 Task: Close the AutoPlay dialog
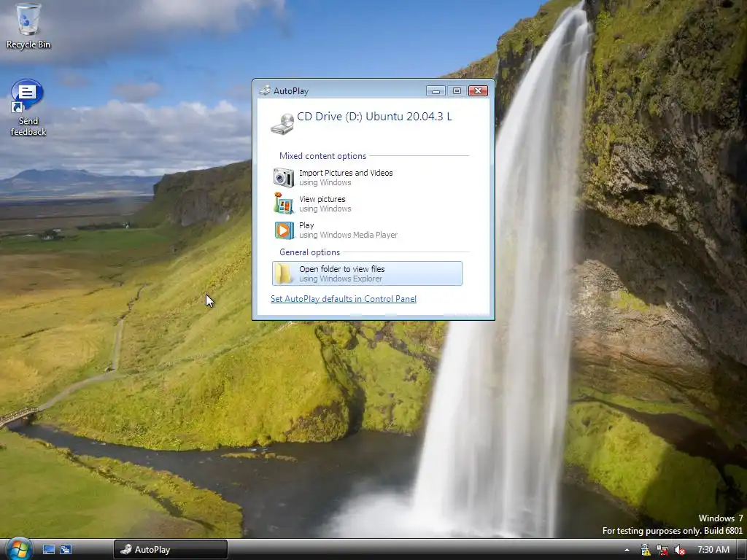(479, 91)
